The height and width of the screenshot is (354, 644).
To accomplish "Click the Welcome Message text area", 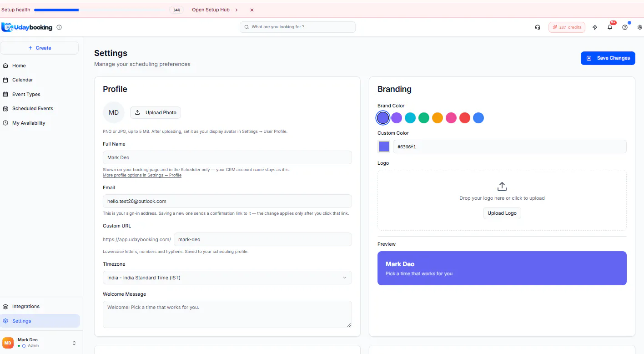I will click(x=227, y=314).
